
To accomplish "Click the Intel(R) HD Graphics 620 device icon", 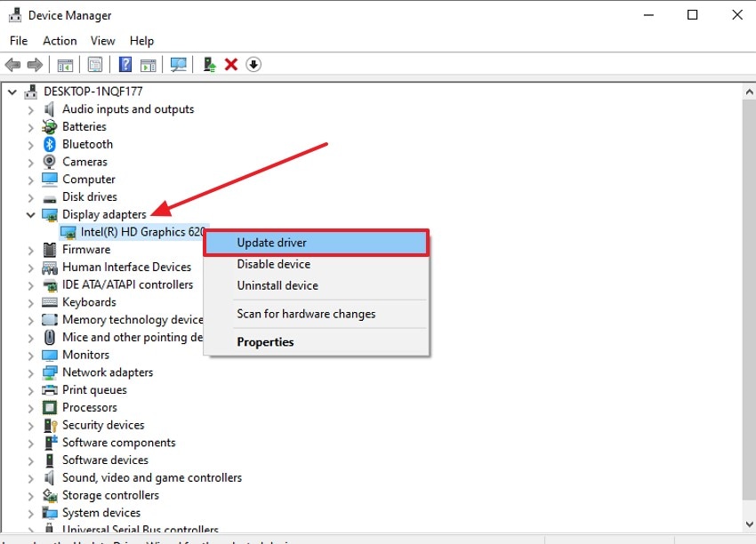I will click(x=68, y=232).
